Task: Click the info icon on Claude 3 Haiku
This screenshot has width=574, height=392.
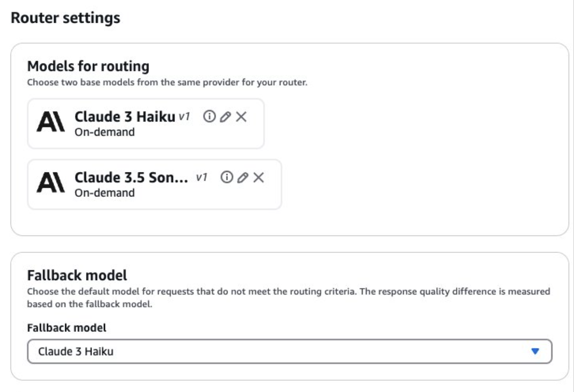Action: tap(209, 117)
